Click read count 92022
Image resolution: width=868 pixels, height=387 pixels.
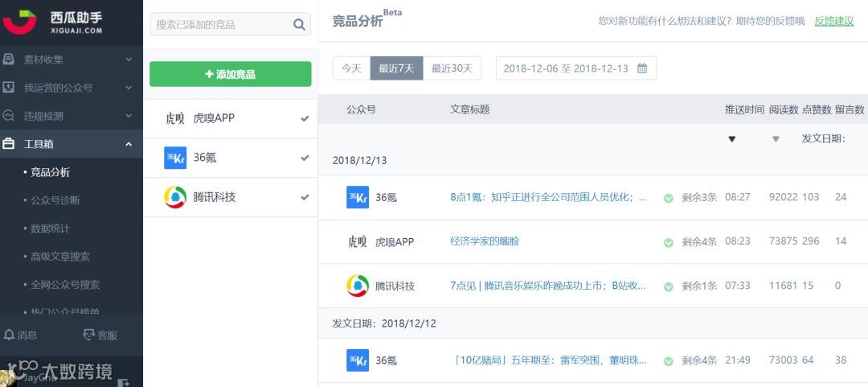coord(784,197)
